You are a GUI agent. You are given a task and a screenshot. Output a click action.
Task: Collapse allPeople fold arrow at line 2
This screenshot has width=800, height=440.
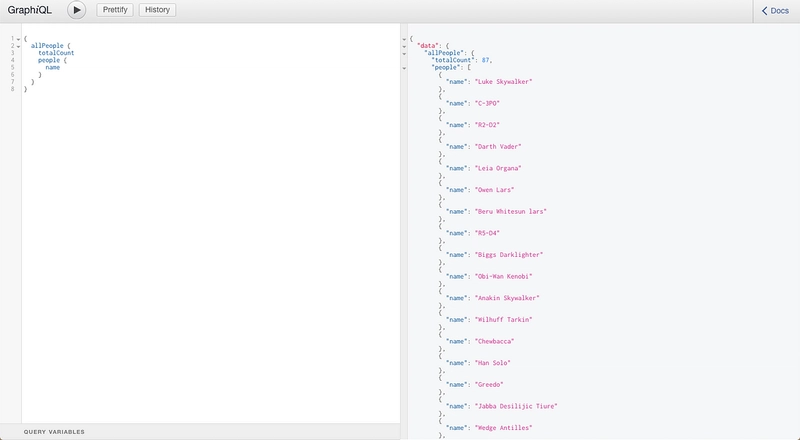(18, 46)
